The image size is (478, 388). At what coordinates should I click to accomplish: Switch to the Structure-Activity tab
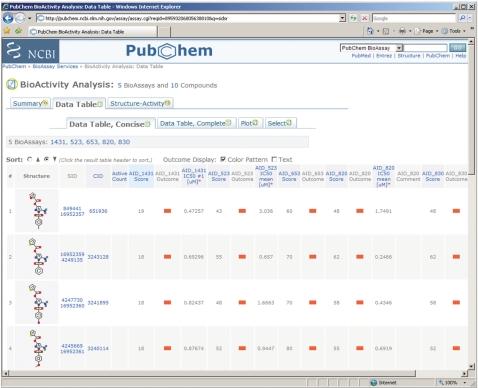pyautogui.click(x=140, y=104)
